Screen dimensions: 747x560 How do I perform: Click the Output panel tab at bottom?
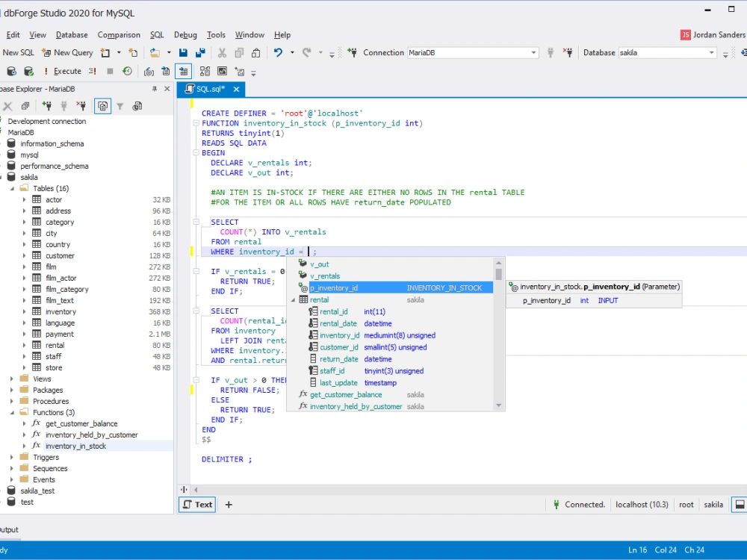8,530
